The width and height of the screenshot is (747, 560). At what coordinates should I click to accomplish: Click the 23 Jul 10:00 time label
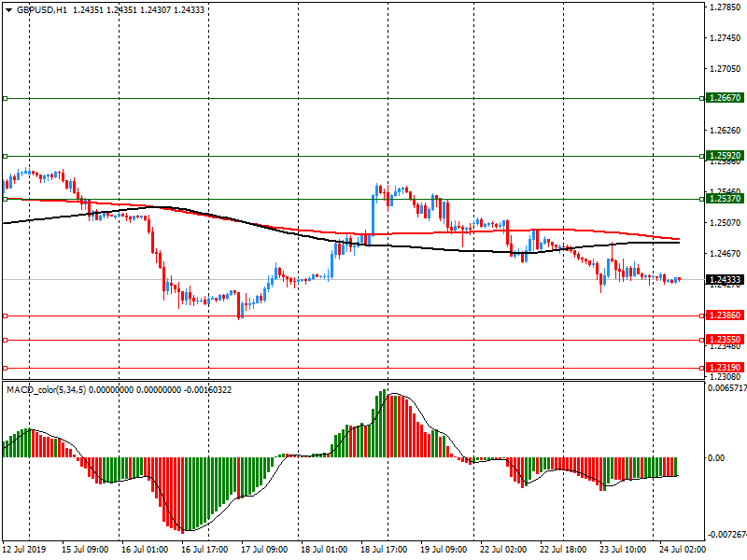(x=623, y=549)
